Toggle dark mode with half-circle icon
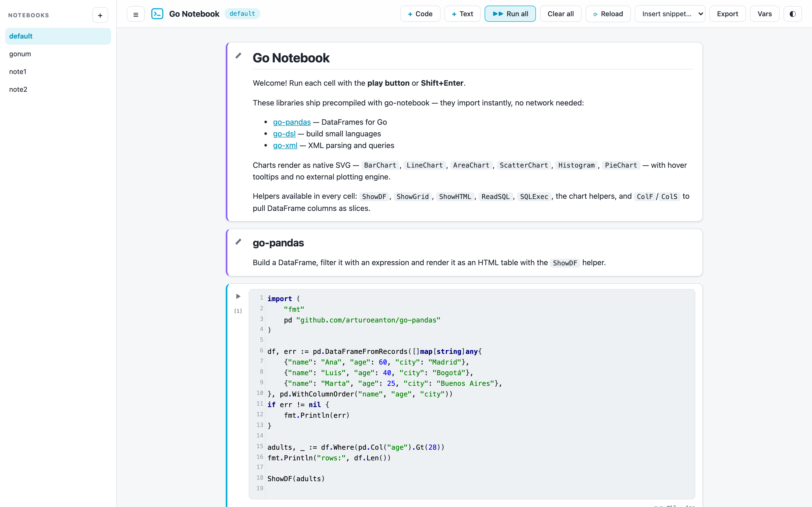This screenshot has height=507, width=812. (792, 14)
